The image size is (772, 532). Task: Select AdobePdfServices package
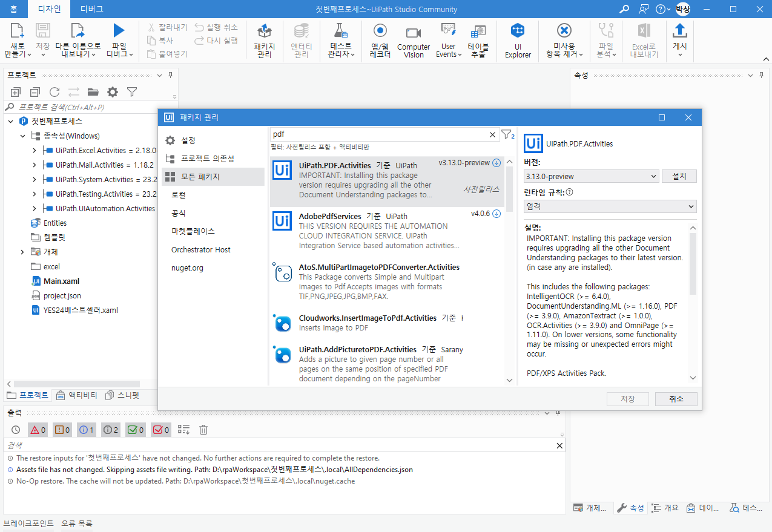[x=387, y=231]
